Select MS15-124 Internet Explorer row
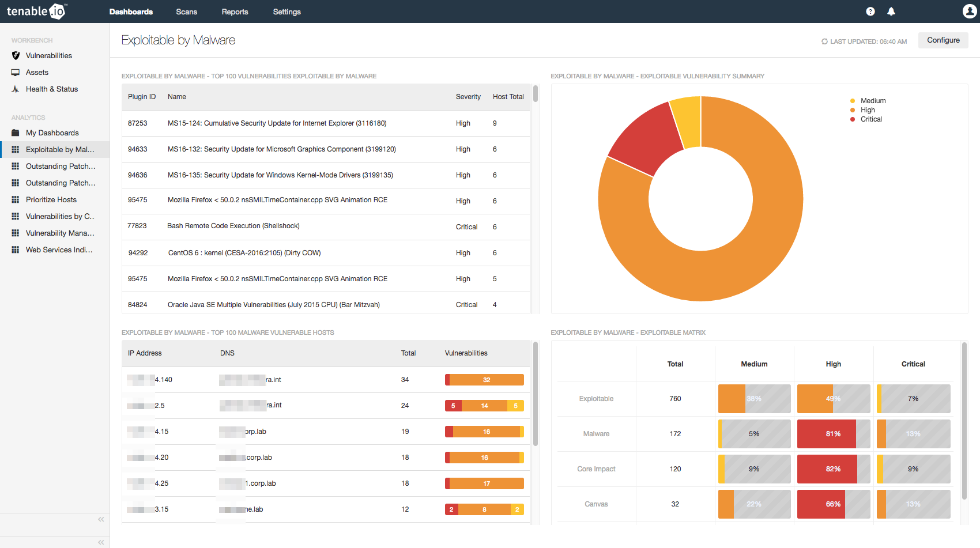The height and width of the screenshot is (548, 980). click(x=326, y=123)
